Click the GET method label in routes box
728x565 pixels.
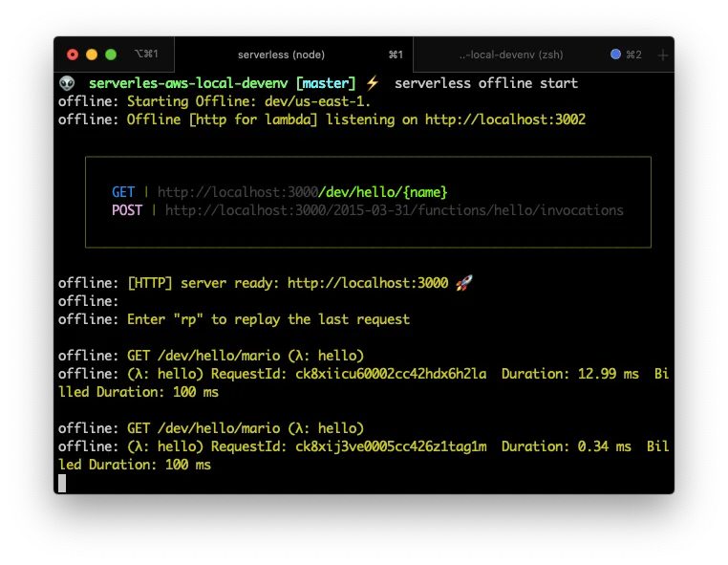pos(123,192)
